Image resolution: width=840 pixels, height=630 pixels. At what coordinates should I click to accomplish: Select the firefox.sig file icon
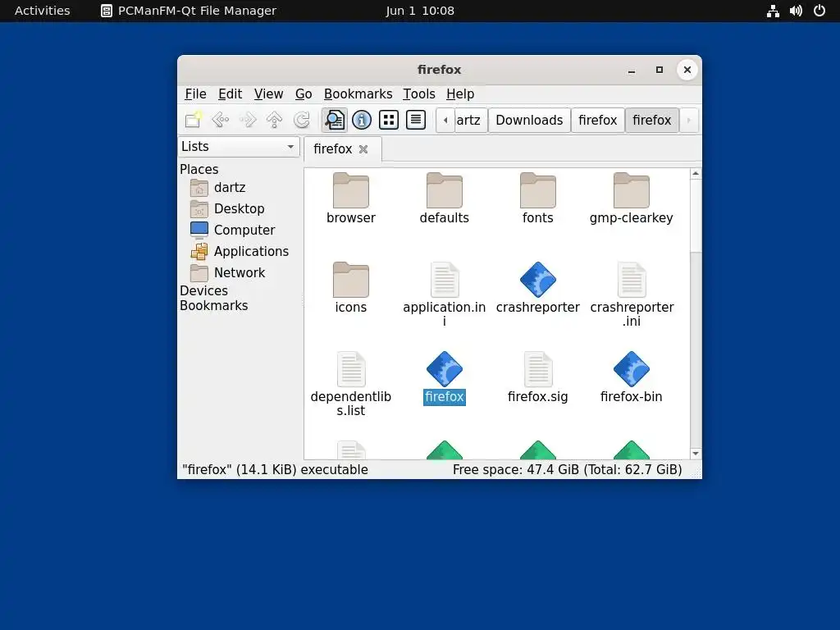point(538,369)
